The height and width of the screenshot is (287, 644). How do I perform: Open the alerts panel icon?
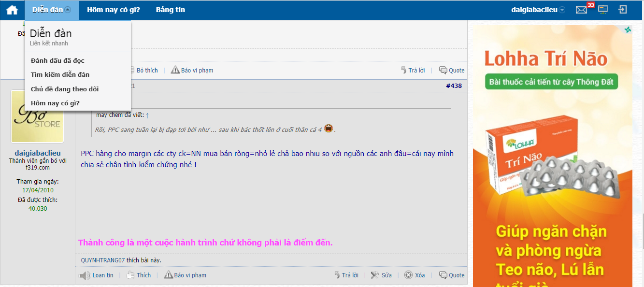(x=603, y=10)
